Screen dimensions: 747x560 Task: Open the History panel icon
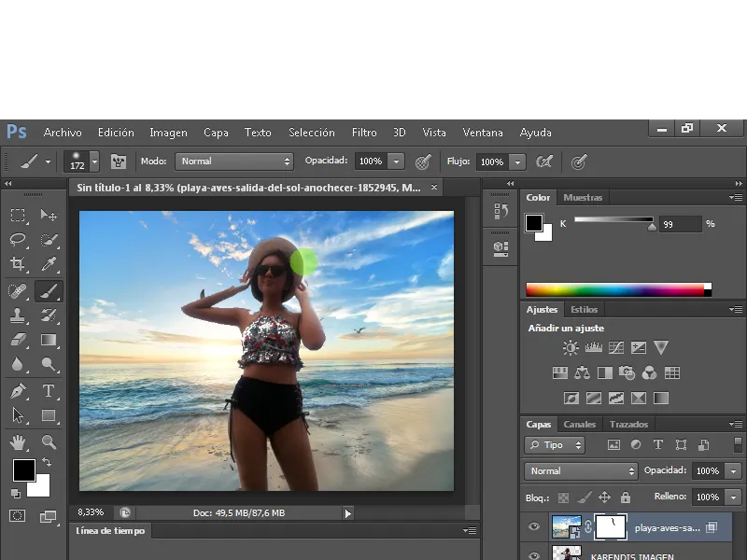[x=500, y=211]
